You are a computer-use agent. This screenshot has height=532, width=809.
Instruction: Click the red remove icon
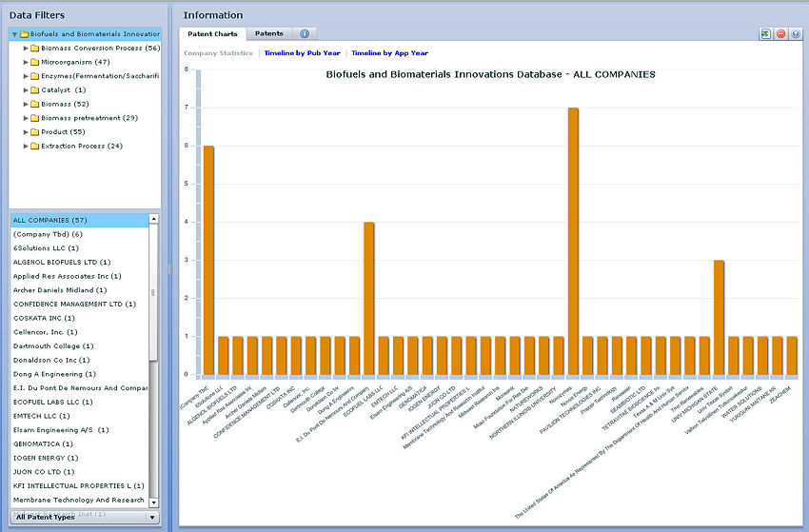pyautogui.click(x=780, y=34)
